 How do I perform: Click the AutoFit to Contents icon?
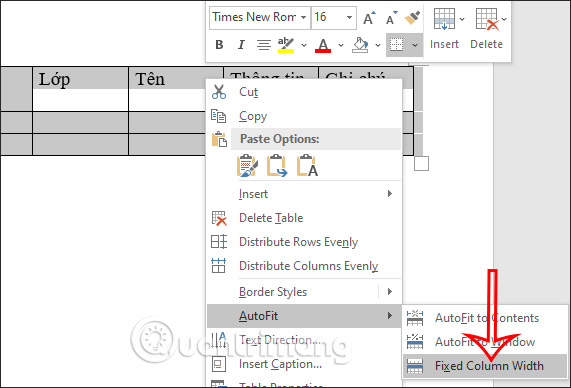point(415,318)
